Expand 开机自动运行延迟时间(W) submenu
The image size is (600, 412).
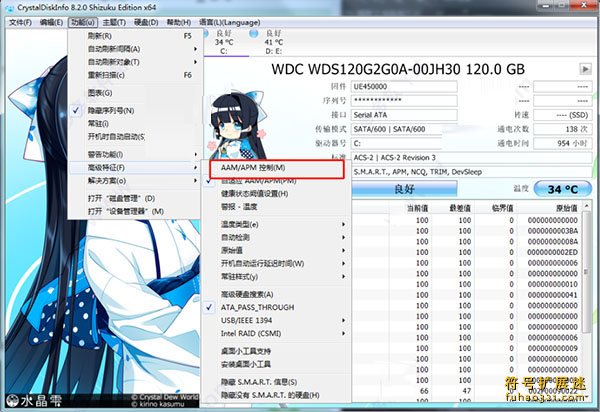tap(276, 264)
